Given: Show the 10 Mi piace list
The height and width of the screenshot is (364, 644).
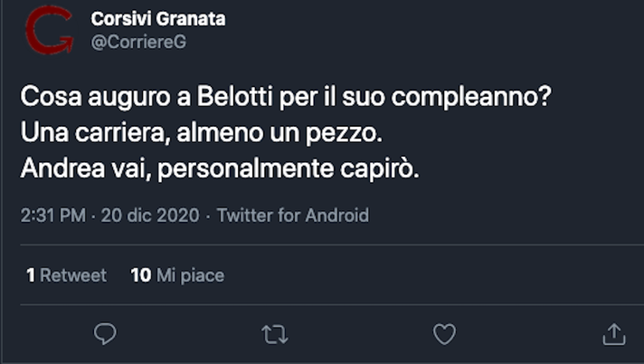Looking at the screenshot, I should point(177,275).
